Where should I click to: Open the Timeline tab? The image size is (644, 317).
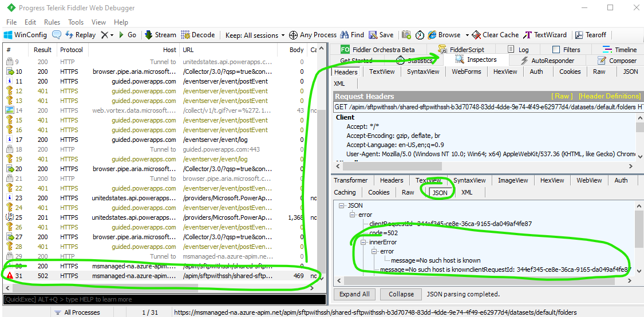click(x=619, y=50)
